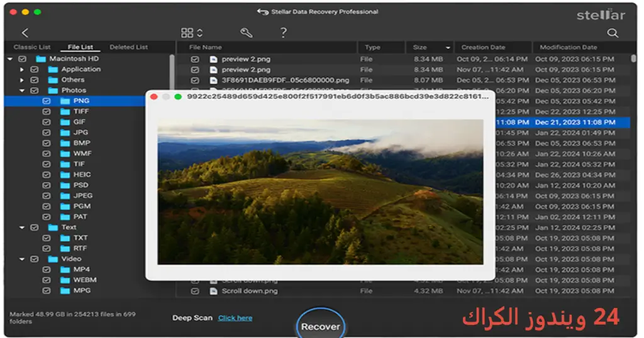Image resolution: width=644 pixels, height=338 pixels.
Task: Uncheck the Macintosh HD checkbox
Action: 22,59
